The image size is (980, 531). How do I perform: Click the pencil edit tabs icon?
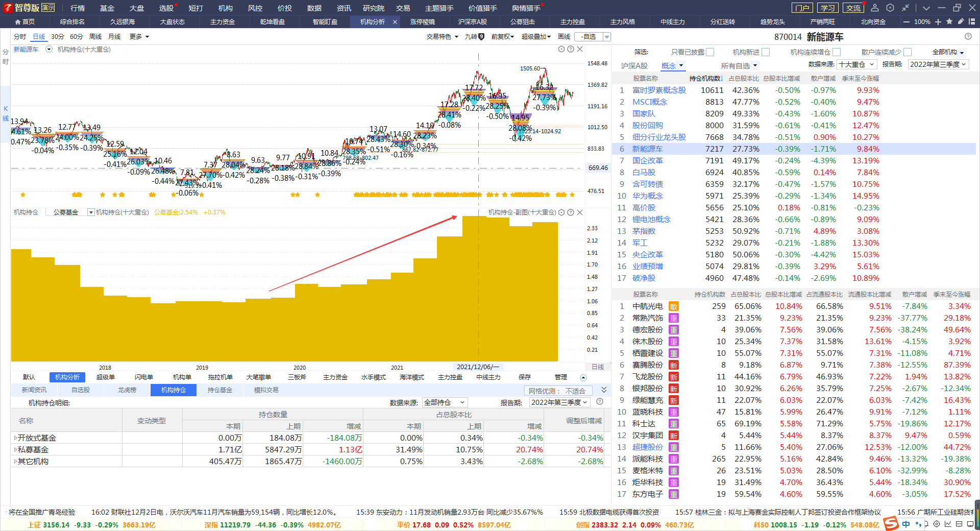961,21
